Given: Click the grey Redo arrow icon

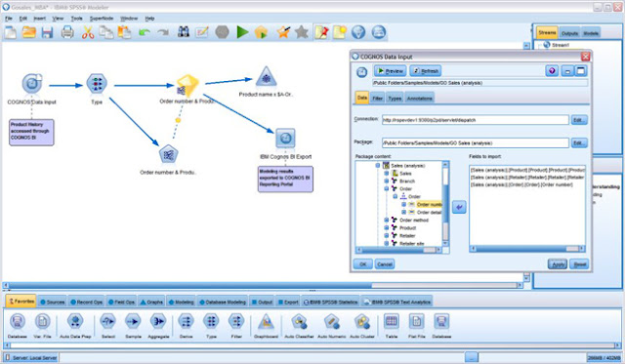Looking at the screenshot, I should click(x=163, y=32).
